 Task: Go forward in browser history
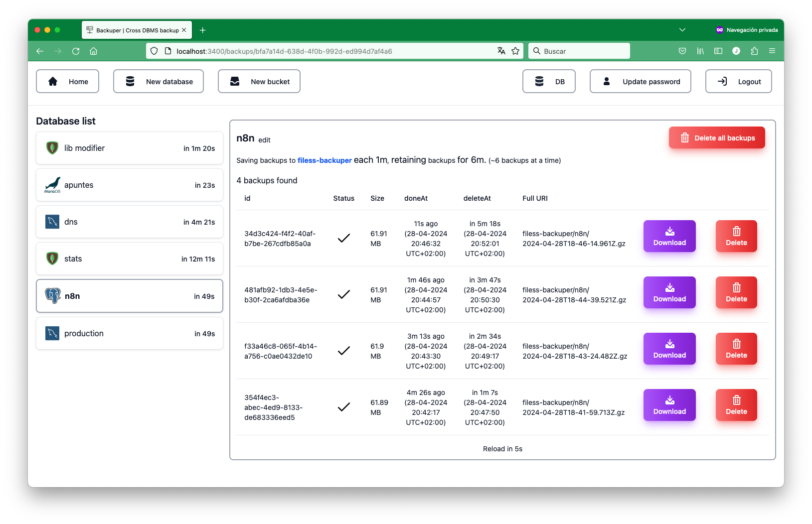(x=58, y=51)
